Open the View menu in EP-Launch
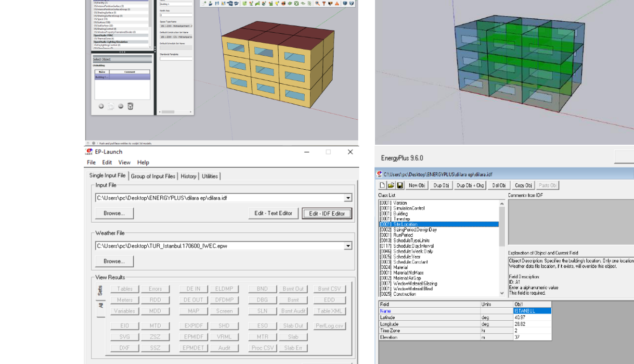Image resolution: width=634 pixels, height=364 pixels. click(x=124, y=163)
